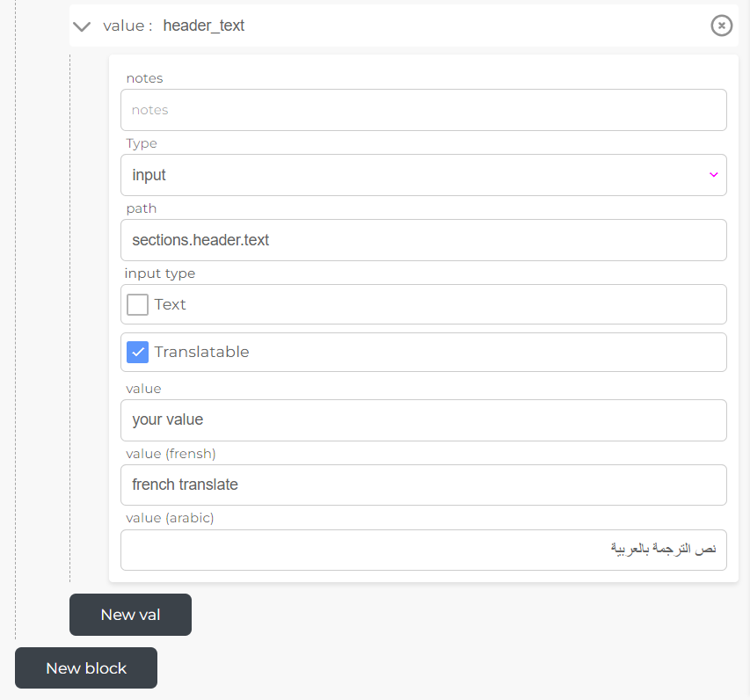Viewport: 750px width, 700px height.
Task: Uncheck the Translatable checkbox
Action: tap(137, 352)
